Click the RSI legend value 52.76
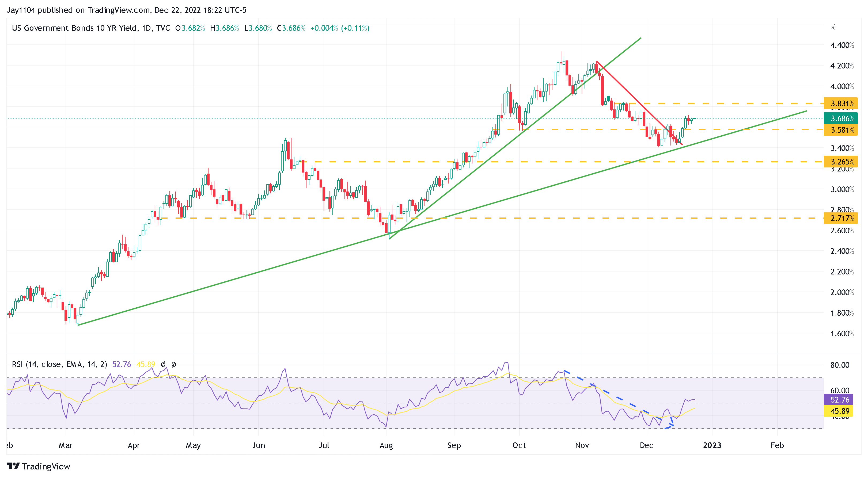 [122, 364]
